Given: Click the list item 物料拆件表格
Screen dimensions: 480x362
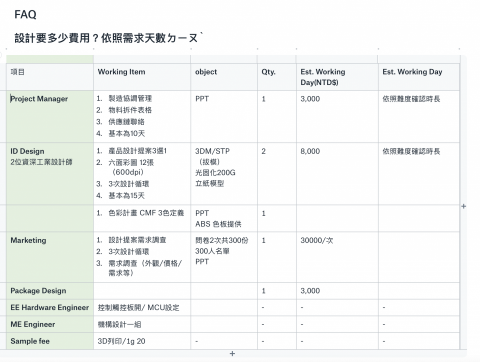Looking at the screenshot, I should [x=130, y=110].
